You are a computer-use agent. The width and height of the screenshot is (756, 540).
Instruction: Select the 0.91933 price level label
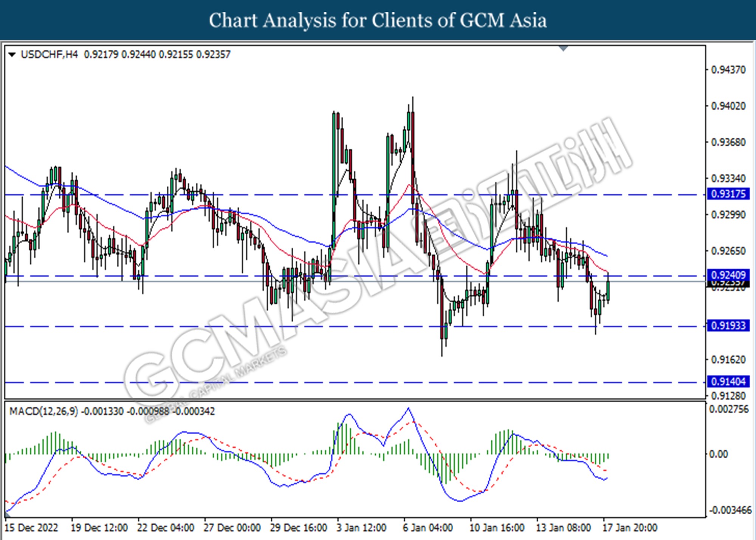point(728,326)
